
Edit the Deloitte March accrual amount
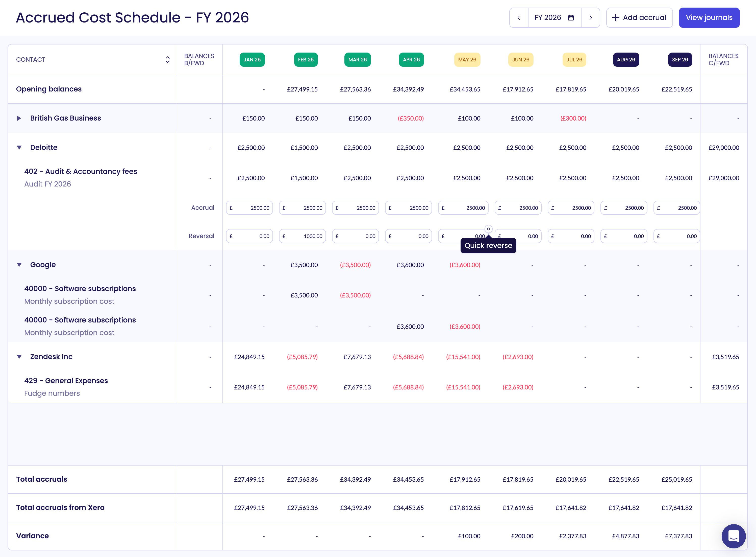(356, 208)
